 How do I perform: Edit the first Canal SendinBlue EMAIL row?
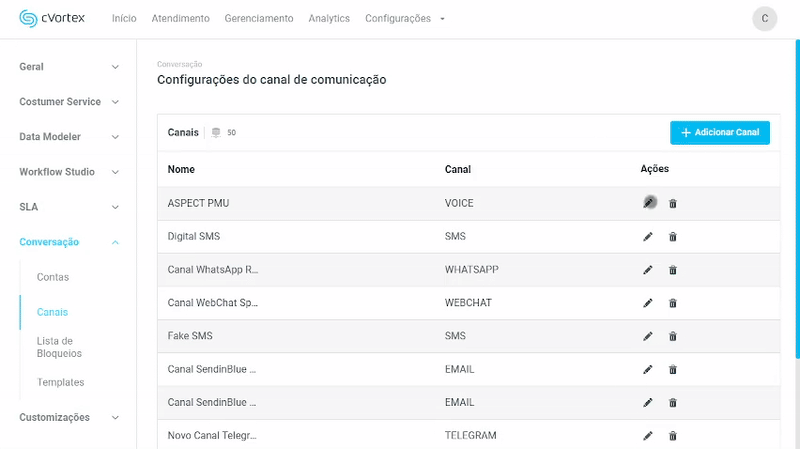(x=648, y=369)
